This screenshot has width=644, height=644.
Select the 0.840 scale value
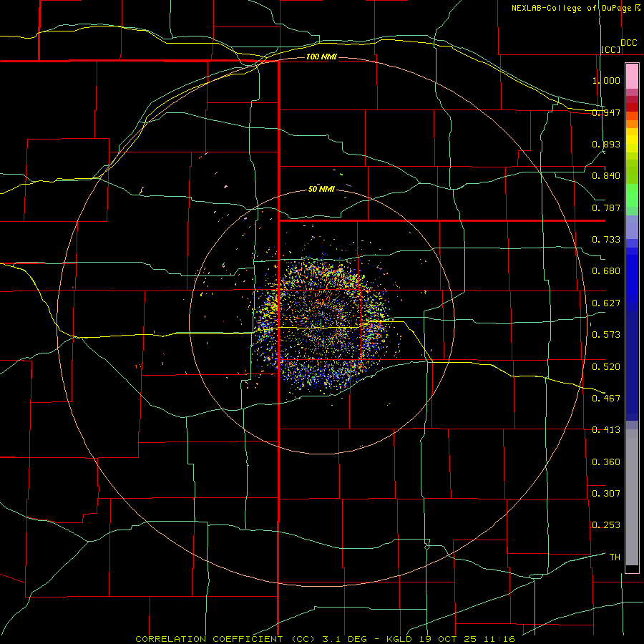[606, 176]
